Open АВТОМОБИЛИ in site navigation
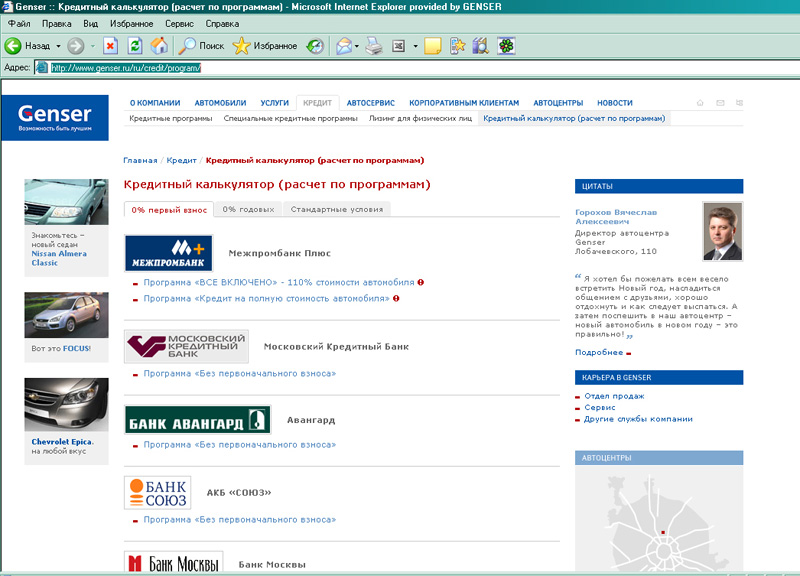800x576 pixels. [x=220, y=103]
